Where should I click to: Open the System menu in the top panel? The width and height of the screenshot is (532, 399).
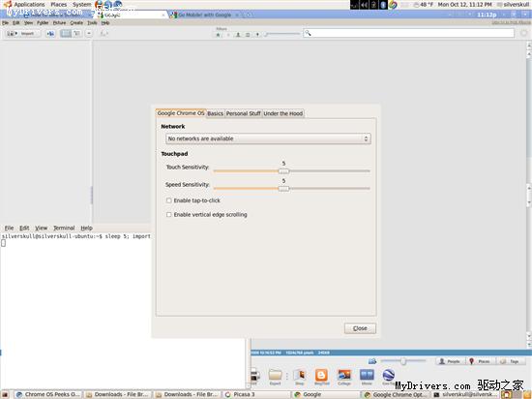pos(82,5)
